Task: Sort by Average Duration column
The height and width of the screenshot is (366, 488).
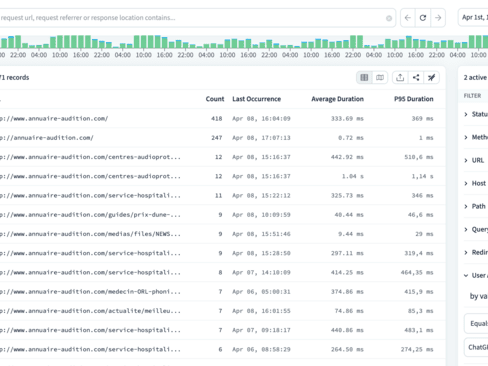Action: (x=337, y=99)
